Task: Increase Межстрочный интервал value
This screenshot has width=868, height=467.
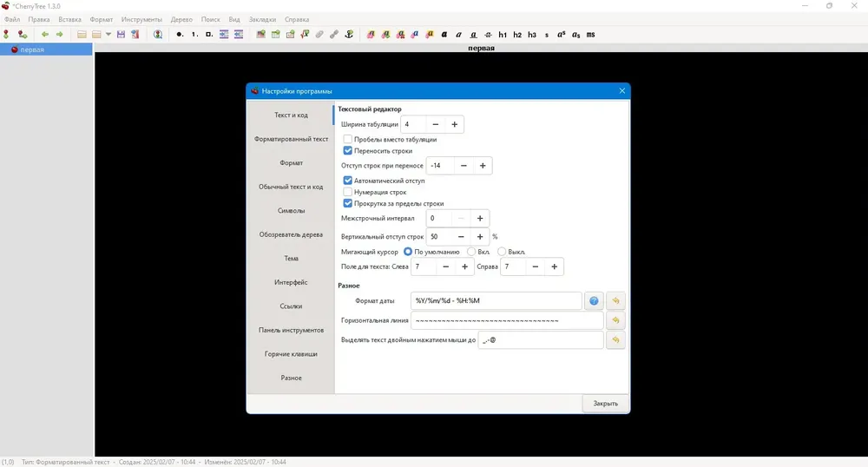Action: (x=480, y=219)
